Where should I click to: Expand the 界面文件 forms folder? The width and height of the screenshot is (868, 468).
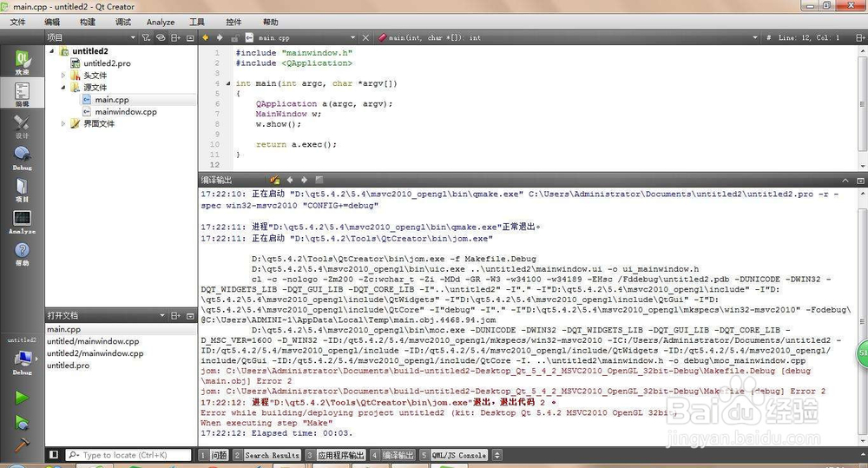point(63,123)
